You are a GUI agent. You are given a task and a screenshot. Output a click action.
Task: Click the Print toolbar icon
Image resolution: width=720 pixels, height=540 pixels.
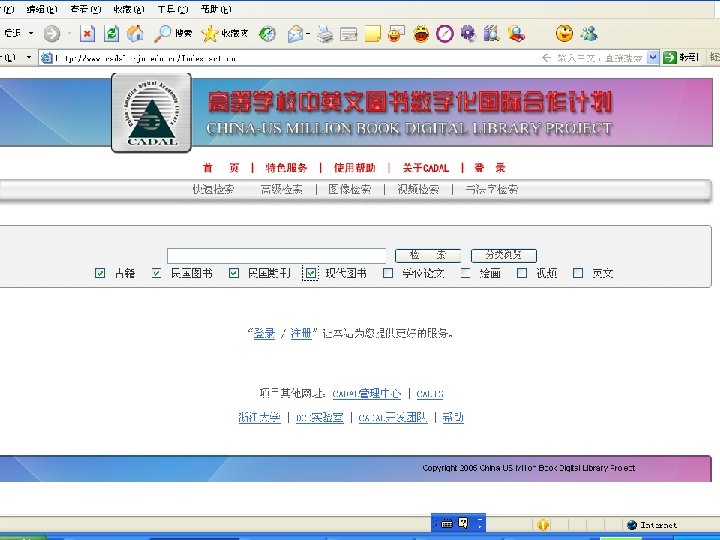[325, 34]
